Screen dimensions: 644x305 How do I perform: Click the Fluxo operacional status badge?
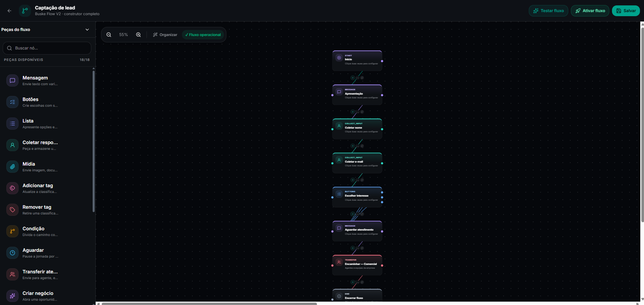(203, 35)
